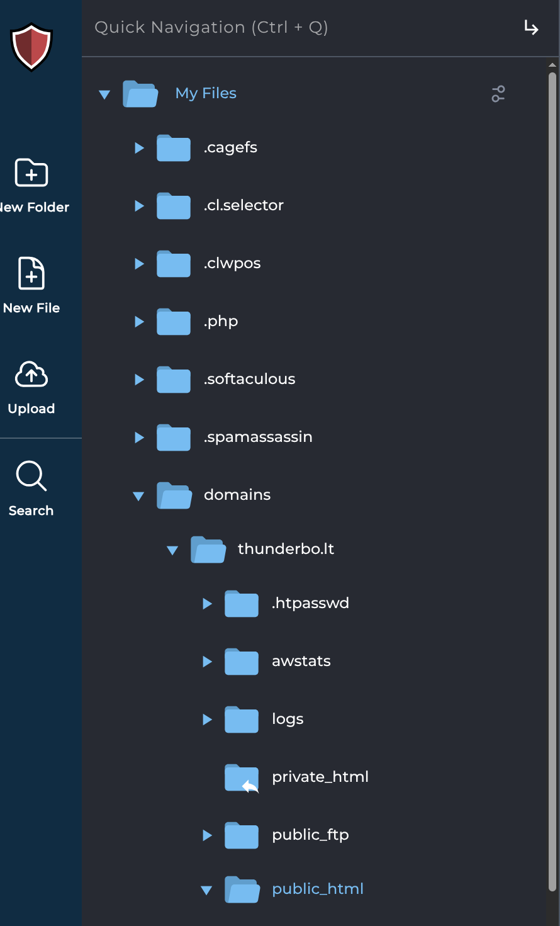560x926 pixels.
Task: Click the red shield logo icon
Action: pyautogui.click(x=31, y=47)
